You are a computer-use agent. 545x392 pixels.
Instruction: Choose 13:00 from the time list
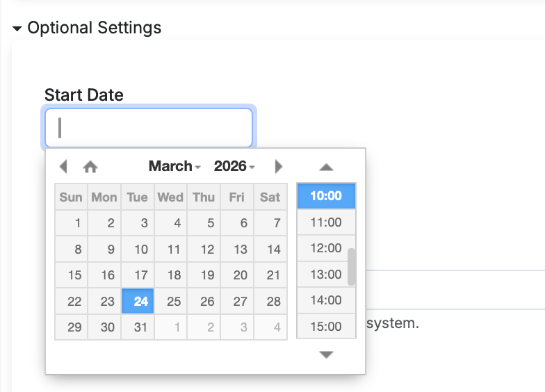pos(326,274)
